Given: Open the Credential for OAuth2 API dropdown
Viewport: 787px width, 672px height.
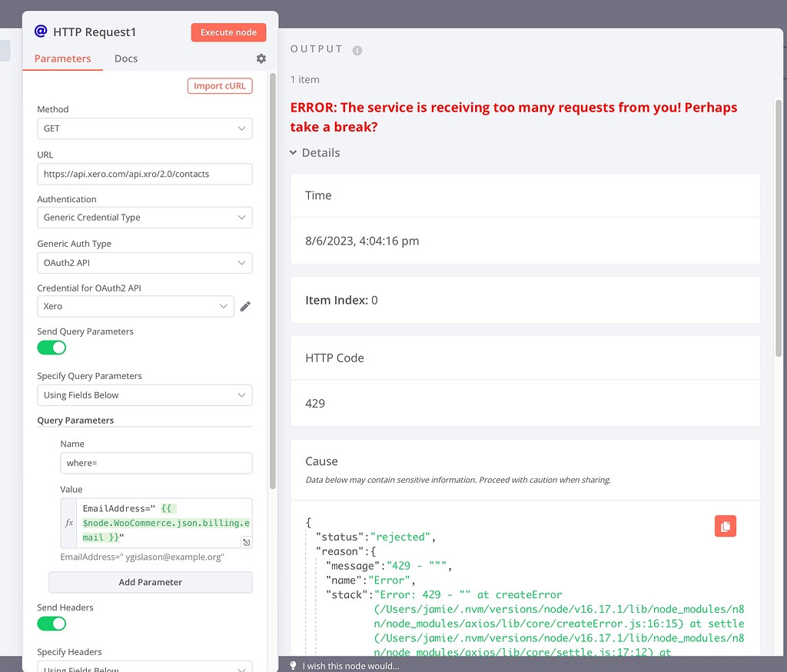Looking at the screenshot, I should click(135, 306).
